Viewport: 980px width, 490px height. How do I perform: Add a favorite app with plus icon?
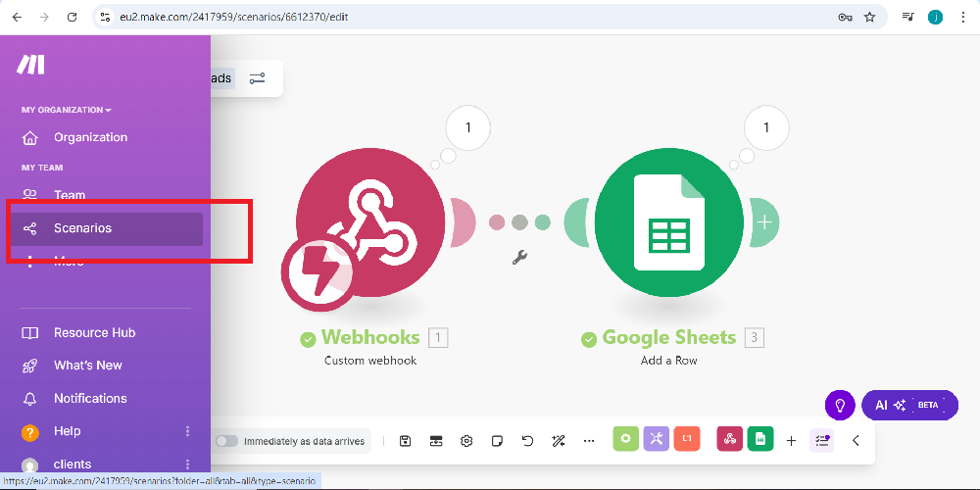[791, 441]
